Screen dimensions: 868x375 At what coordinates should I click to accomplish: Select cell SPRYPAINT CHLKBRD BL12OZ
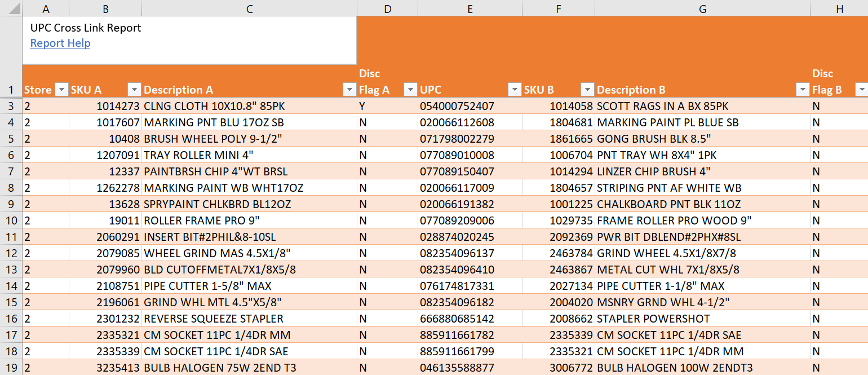249,204
